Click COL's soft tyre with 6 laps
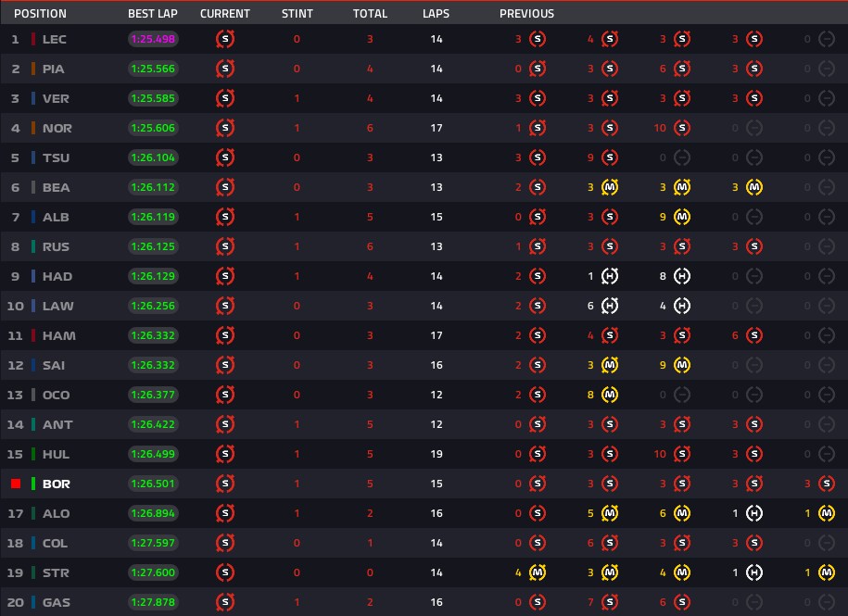848x616 pixels. (x=610, y=543)
